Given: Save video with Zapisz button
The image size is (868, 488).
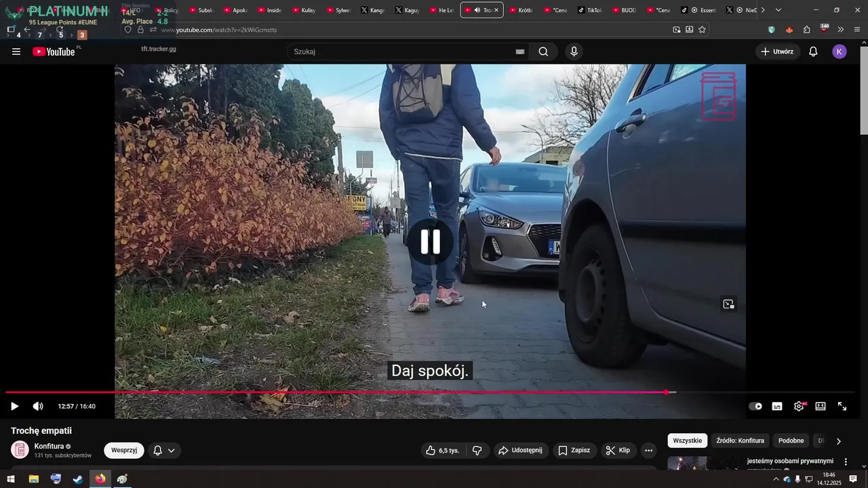Looking at the screenshot, I should tap(574, 450).
